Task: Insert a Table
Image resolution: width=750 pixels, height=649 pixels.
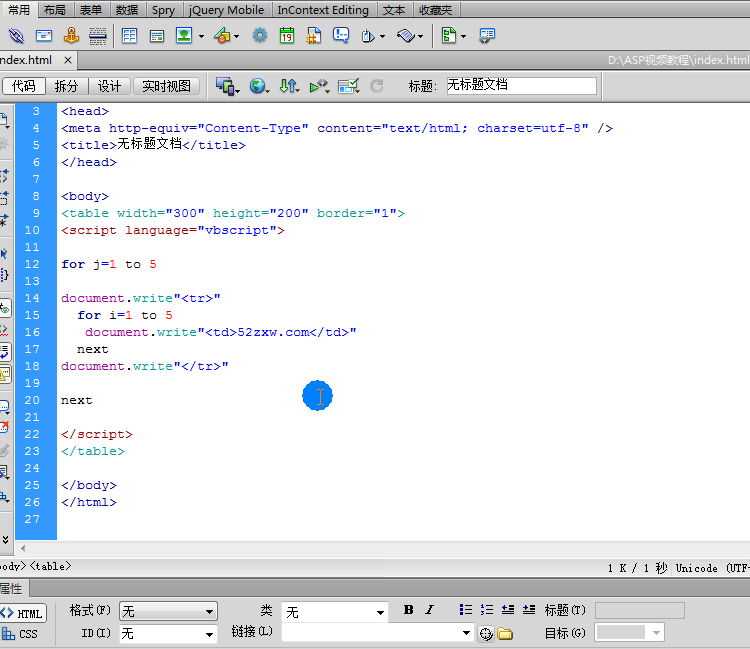Action: (130, 36)
